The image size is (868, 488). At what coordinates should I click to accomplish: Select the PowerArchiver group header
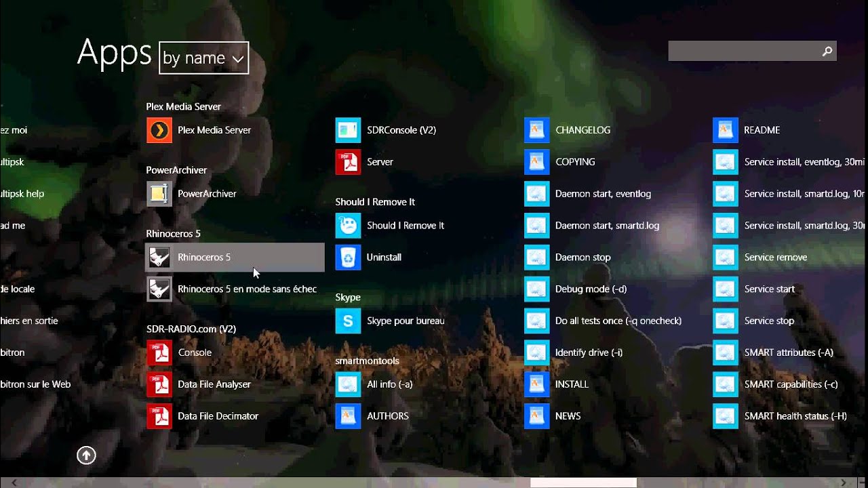point(176,170)
